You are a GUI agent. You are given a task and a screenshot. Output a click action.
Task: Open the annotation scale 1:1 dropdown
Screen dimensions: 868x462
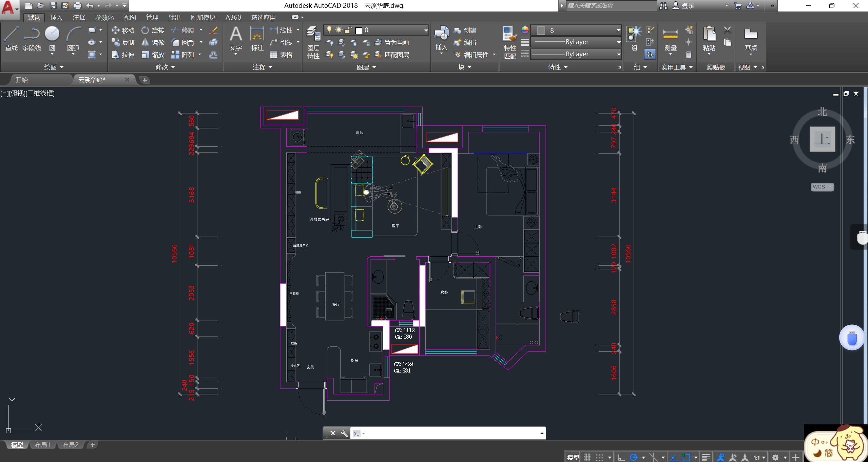click(x=759, y=458)
